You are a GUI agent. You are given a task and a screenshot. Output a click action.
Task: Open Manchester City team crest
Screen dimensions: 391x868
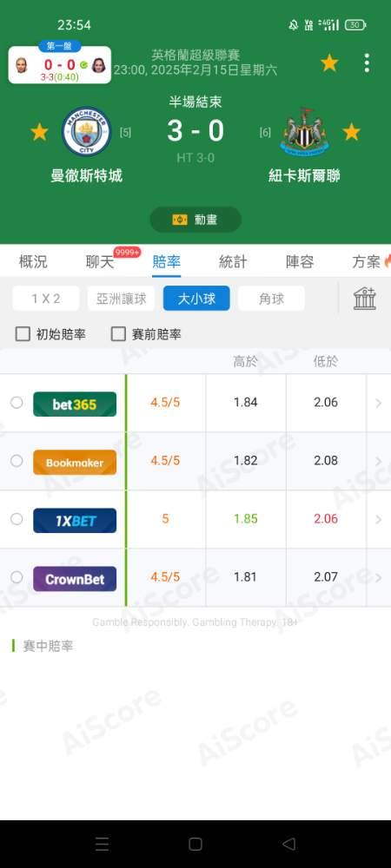tap(86, 132)
